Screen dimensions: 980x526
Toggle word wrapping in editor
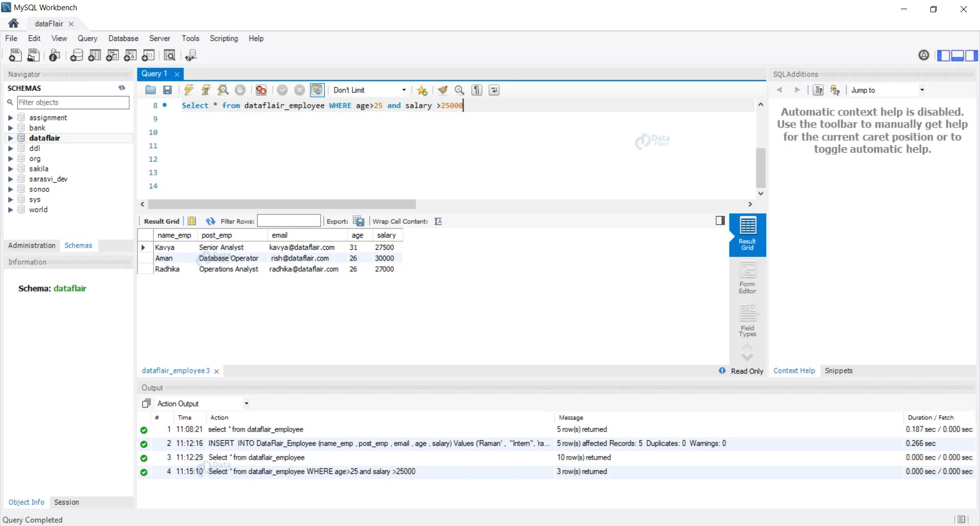tap(494, 90)
